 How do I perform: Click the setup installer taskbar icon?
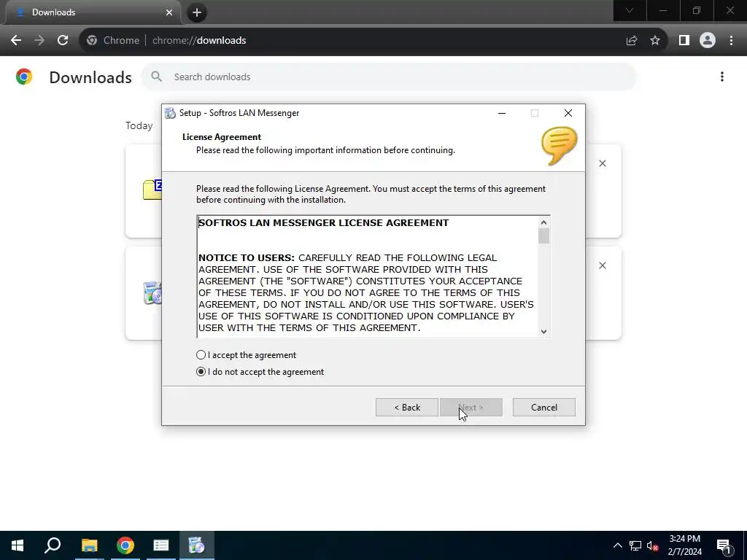[196, 545]
